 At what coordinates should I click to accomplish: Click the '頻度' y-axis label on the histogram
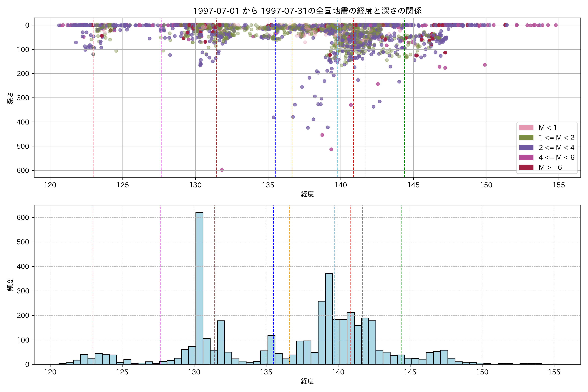pyautogui.click(x=10, y=285)
